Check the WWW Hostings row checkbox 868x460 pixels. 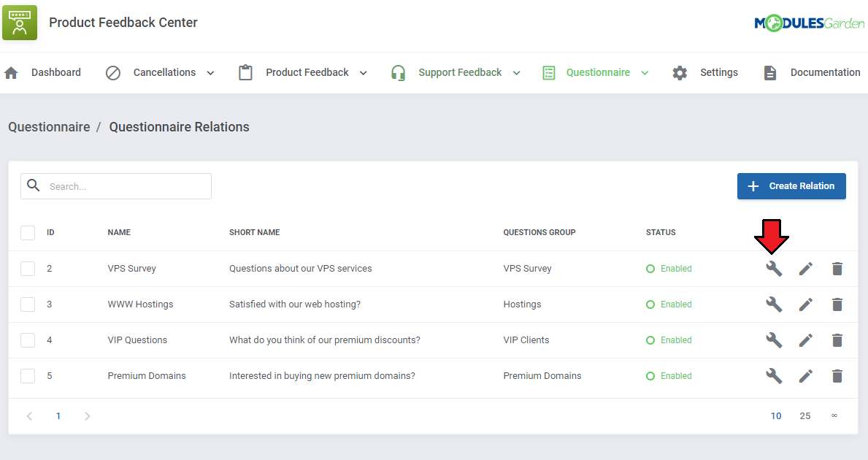coord(28,304)
